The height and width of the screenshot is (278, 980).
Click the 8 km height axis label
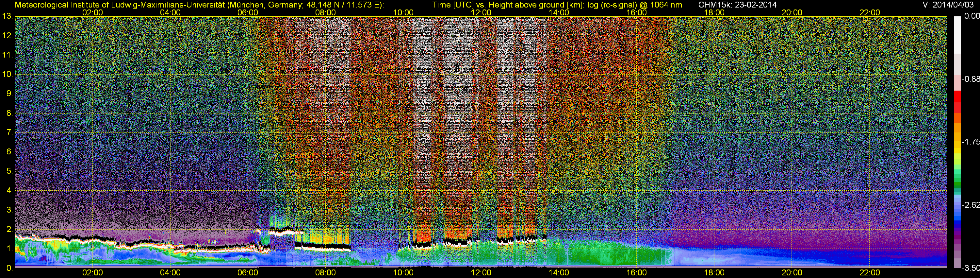(9, 113)
